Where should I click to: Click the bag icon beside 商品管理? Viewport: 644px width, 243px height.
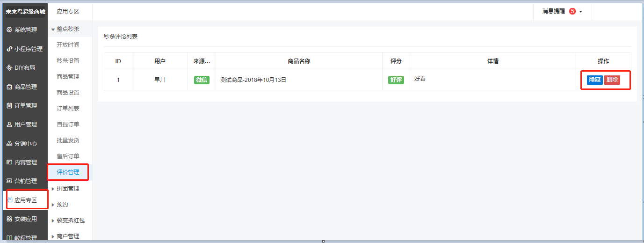pos(9,87)
